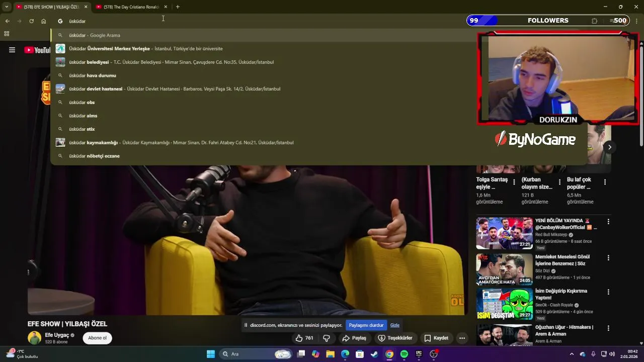This screenshot has height=362, width=644.
Task: Subscribe with the Abone ol button
Action: [x=97, y=338]
